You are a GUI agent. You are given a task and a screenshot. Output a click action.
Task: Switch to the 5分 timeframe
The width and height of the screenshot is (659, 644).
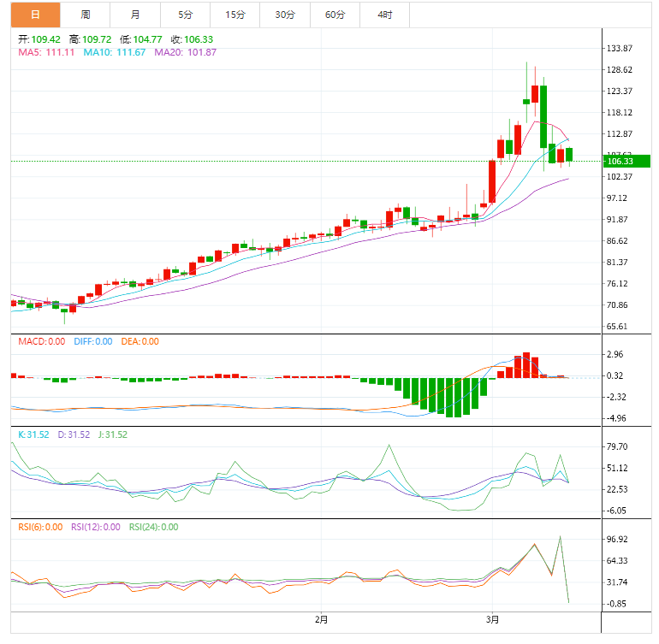[186, 15]
